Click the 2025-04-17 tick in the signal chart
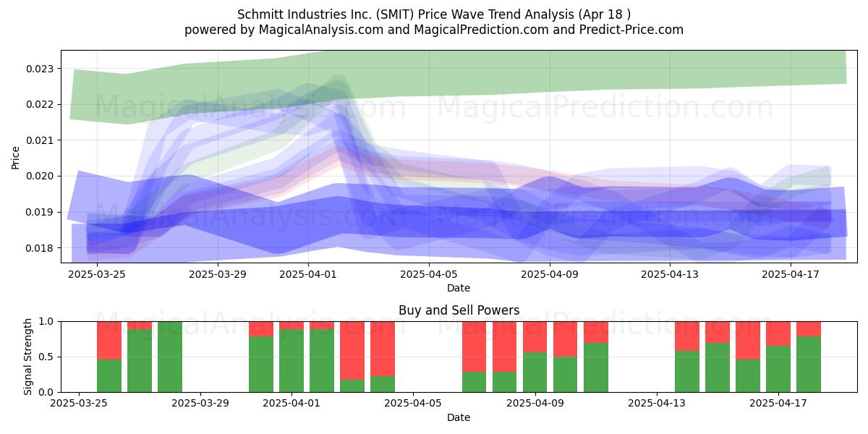Viewport: 868px width, 434px height. tap(778, 404)
